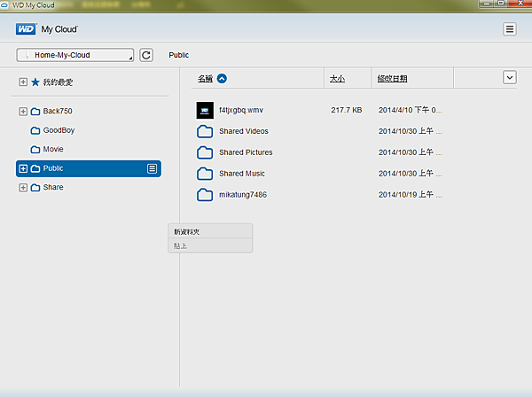532x397 pixels.
Task: Click the Movie folder icon in sidebar
Action: (x=35, y=150)
